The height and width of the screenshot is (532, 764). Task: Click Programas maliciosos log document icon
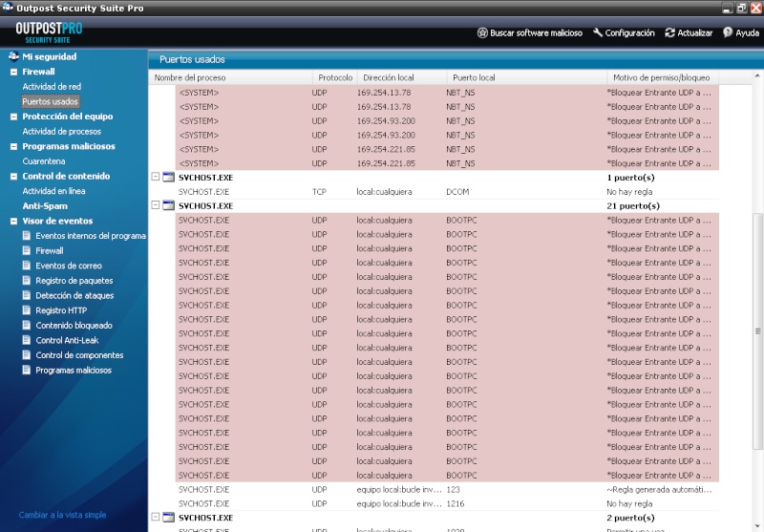click(x=27, y=371)
